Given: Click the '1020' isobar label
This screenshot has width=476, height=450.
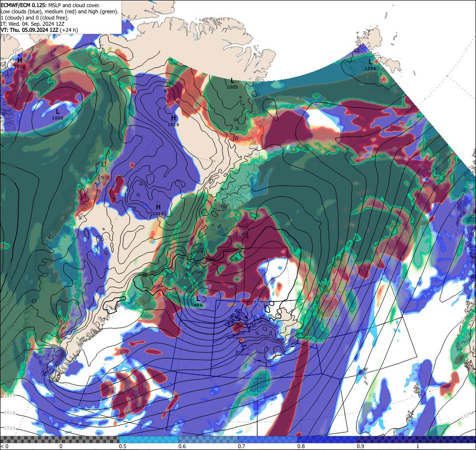Looking at the screenshot, I should click(x=10, y=428).
